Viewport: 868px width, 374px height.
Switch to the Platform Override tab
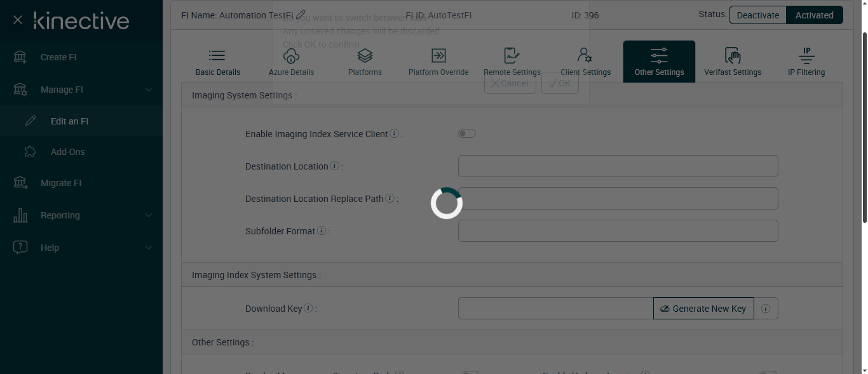click(438, 62)
